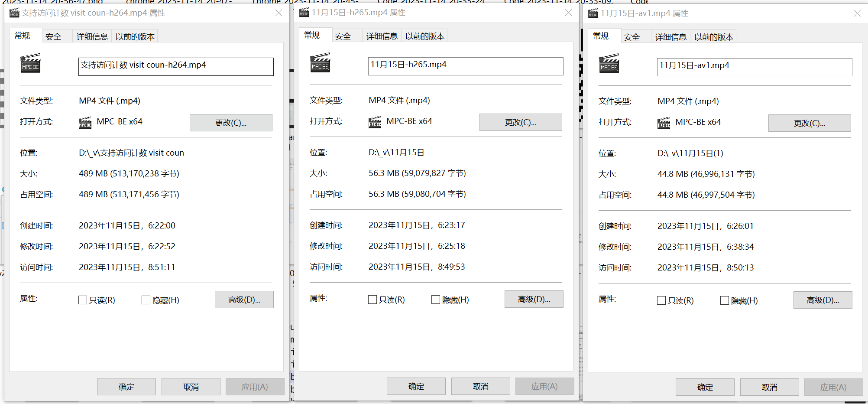Image resolution: width=868 pixels, height=404 pixels.
Task: Open 详细信息 tab in h264 properties
Action: coord(92,37)
